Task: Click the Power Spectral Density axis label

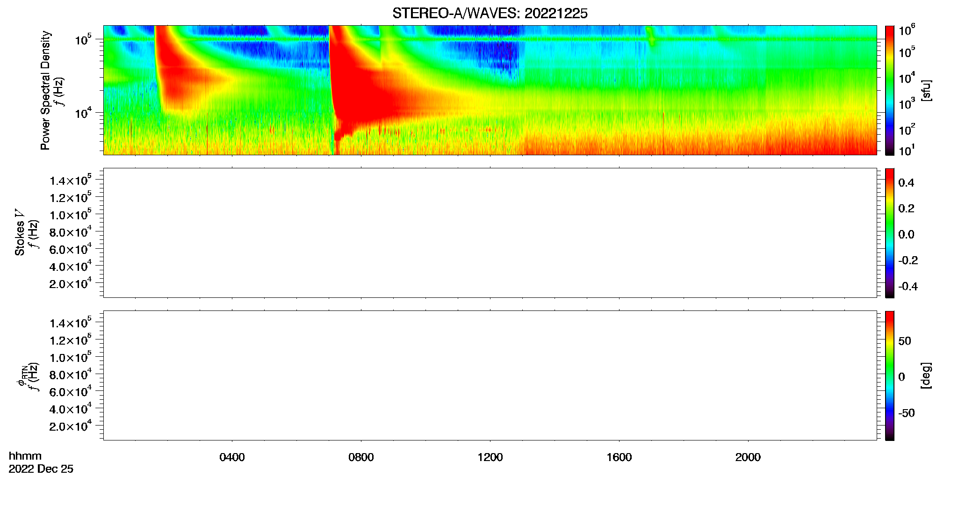Action: (45, 90)
